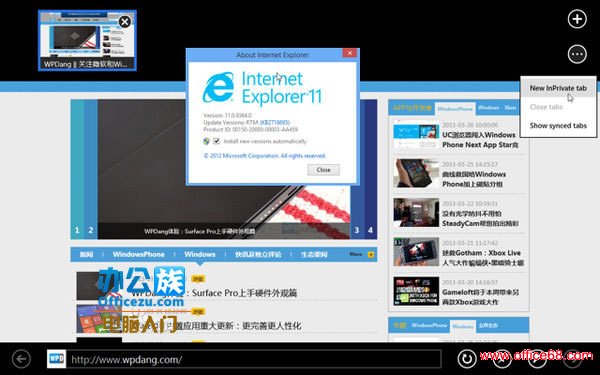Click the Internet Explorer 11 logo
This screenshot has height=375, width=600.
262,88
